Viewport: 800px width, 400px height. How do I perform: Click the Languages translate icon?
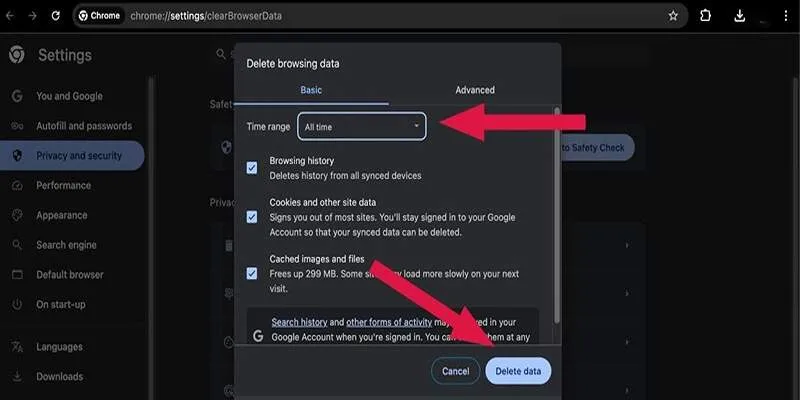tap(17, 347)
